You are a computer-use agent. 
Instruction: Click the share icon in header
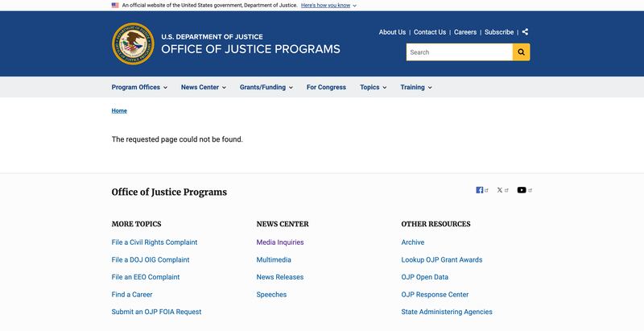pyautogui.click(x=525, y=32)
